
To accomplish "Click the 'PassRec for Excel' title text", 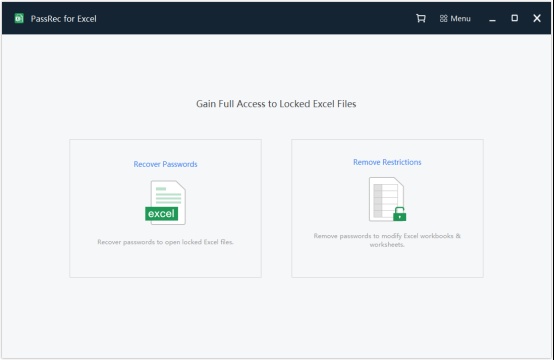I will click(x=64, y=19).
